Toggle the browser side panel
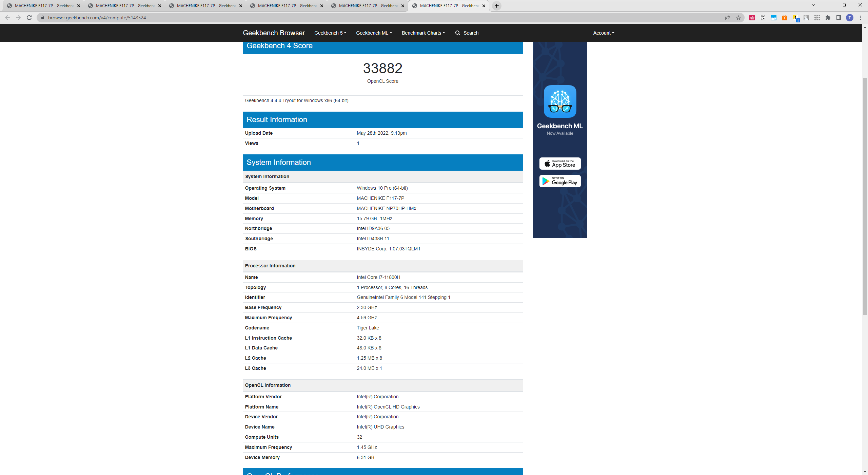This screenshot has width=868, height=475. [839, 18]
